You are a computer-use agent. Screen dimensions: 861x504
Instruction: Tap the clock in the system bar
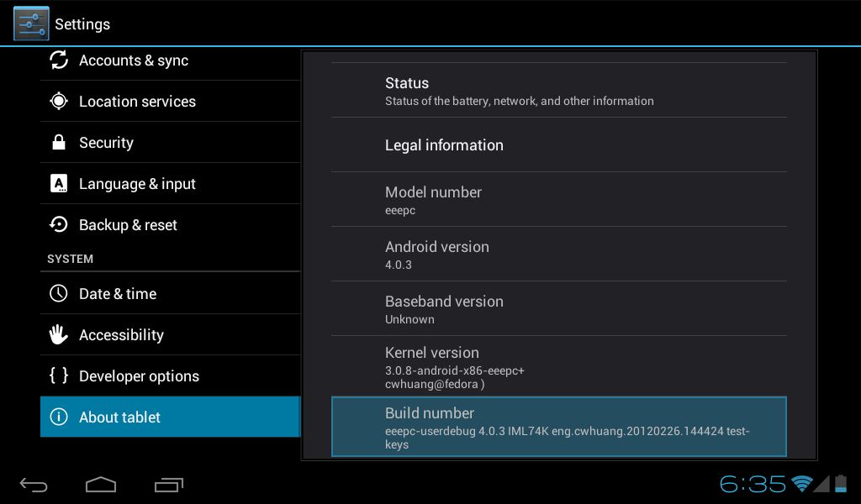pos(753,484)
